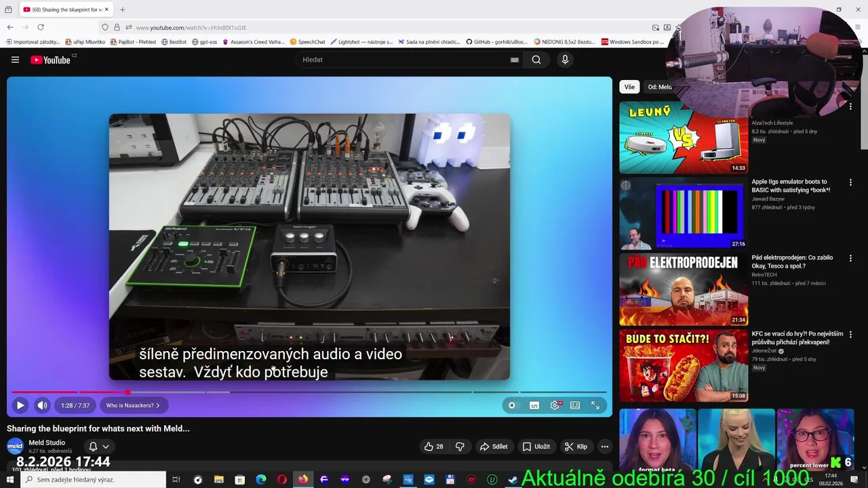Open on-screen keyboard icon in search box
Viewport: 868px width, 488px height.
tap(515, 60)
